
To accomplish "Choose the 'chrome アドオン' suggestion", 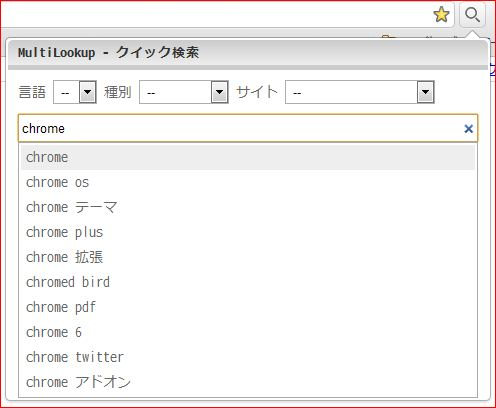I will (248, 382).
